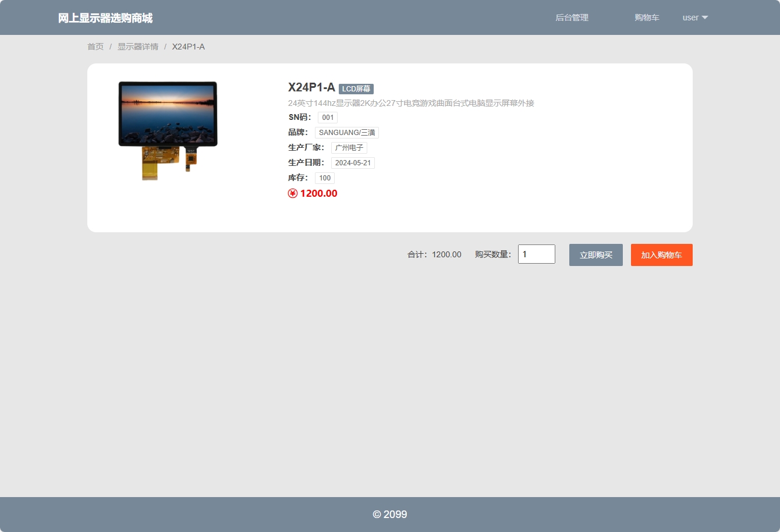Click the © 2099 footer text

click(390, 514)
